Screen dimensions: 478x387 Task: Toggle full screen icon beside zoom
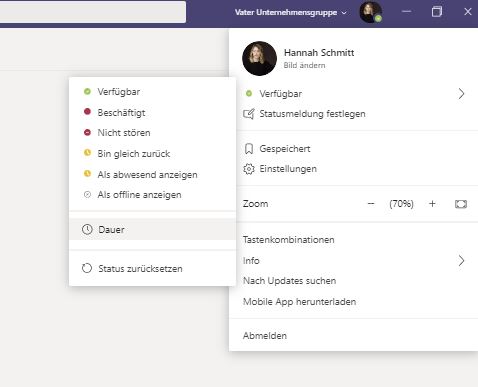point(461,204)
